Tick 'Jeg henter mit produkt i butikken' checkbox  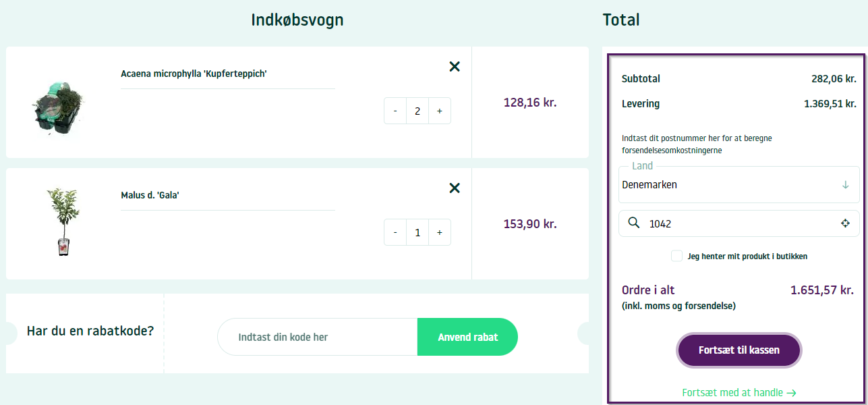click(x=676, y=256)
